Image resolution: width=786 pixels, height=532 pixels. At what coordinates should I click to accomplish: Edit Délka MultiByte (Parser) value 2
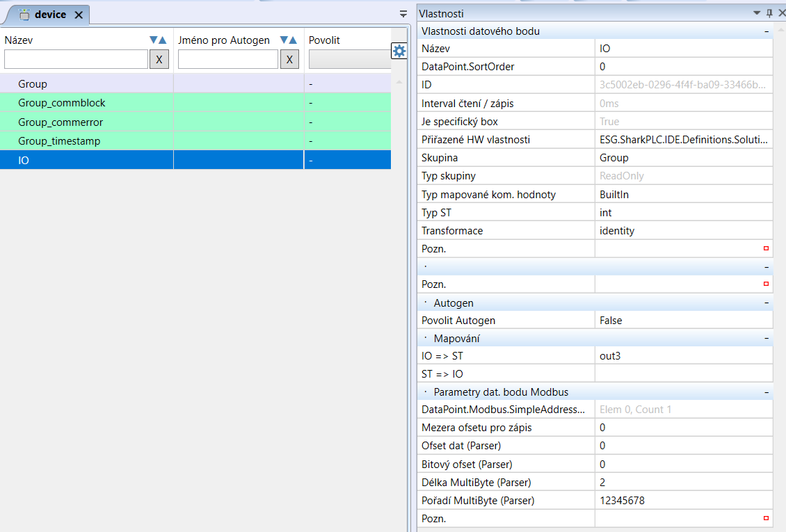(684, 483)
